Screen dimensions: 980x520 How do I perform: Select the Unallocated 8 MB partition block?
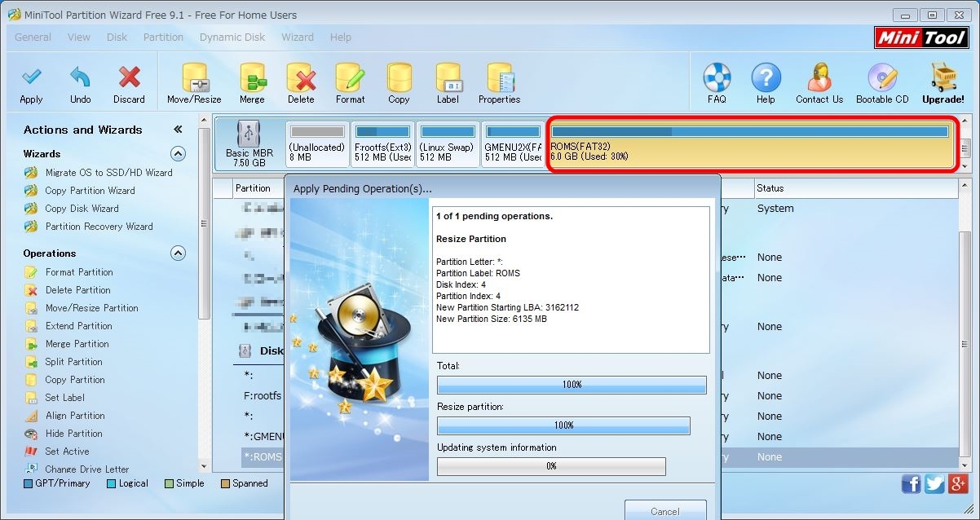pos(317,144)
